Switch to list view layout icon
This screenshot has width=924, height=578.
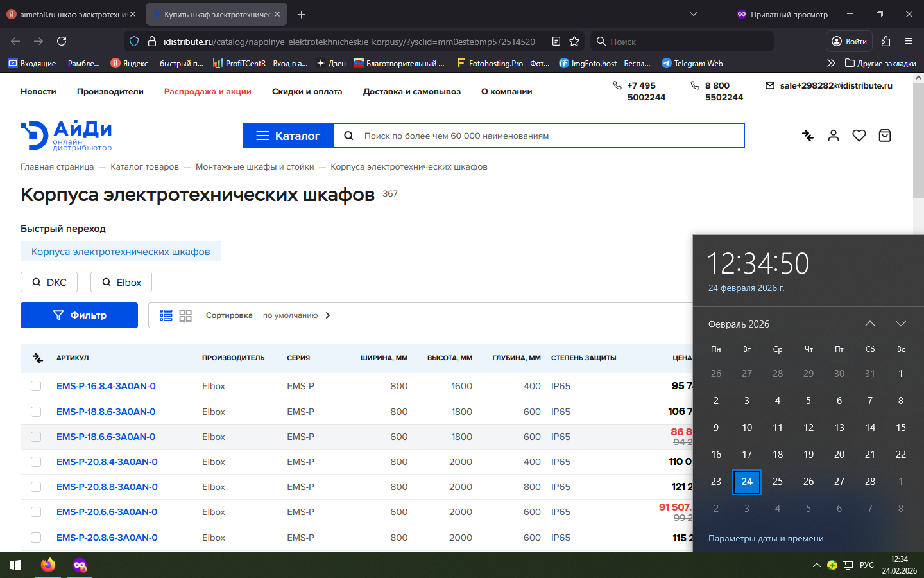[166, 315]
